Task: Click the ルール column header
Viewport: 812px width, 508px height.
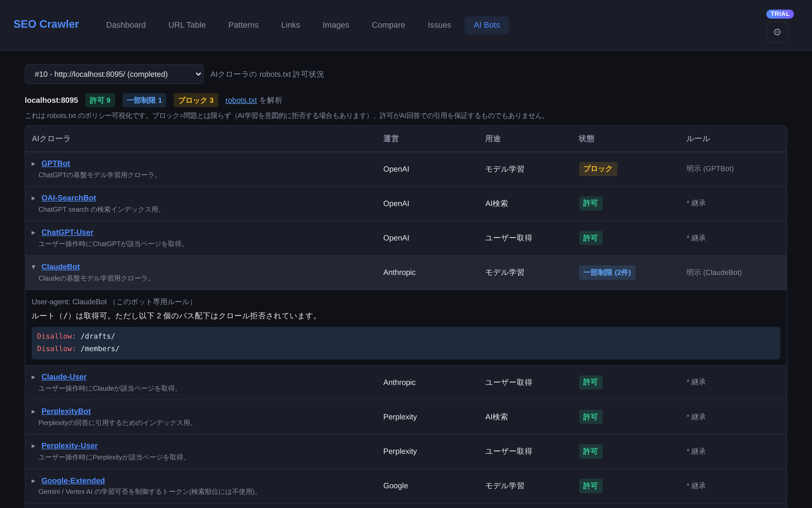Action: tap(698, 139)
